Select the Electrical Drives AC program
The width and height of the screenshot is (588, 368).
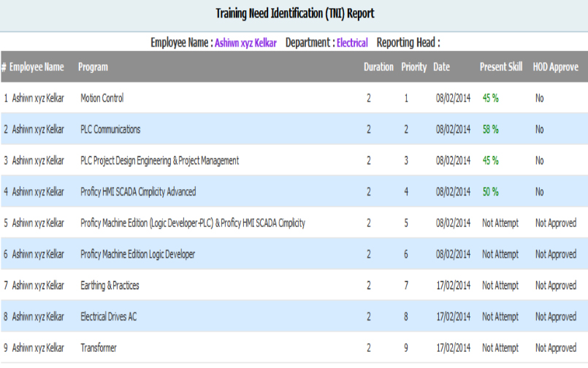tap(108, 317)
